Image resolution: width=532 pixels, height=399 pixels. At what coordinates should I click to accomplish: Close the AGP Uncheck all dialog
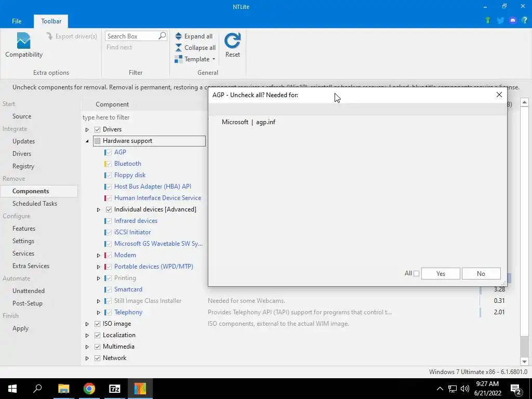[x=499, y=95]
